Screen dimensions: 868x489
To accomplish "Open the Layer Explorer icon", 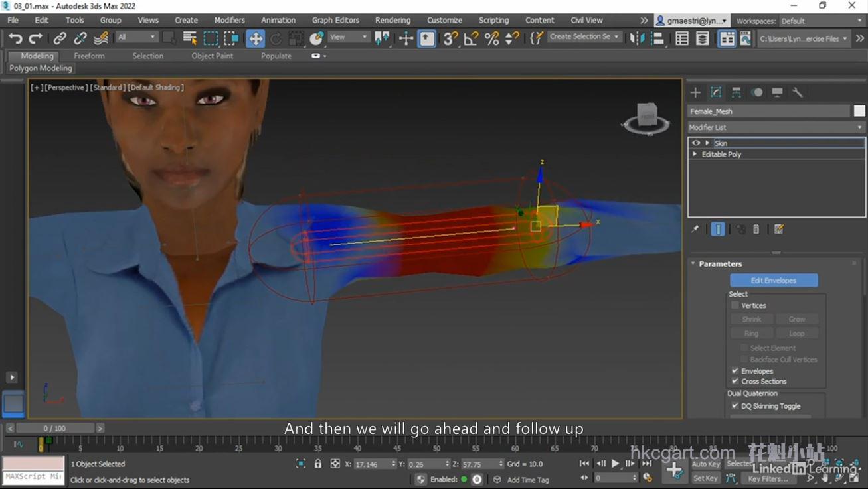I will 703,38.
